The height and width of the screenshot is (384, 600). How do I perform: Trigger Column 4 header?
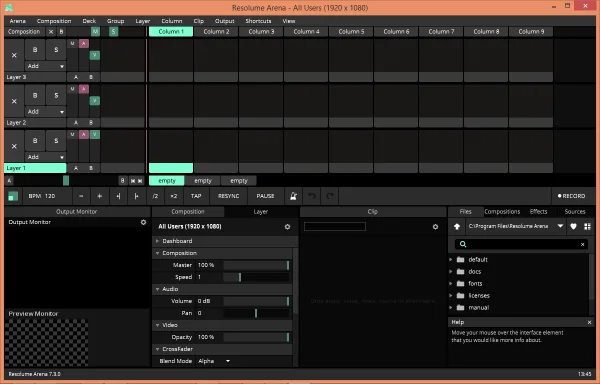coord(306,32)
